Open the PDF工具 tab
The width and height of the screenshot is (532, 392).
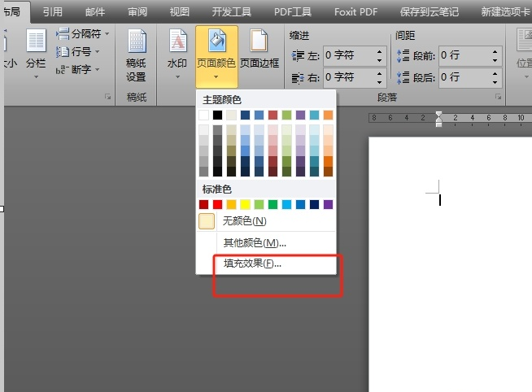click(x=293, y=12)
